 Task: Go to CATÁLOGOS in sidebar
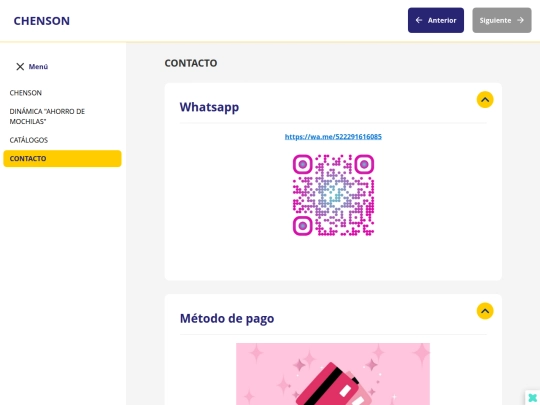pos(29,140)
